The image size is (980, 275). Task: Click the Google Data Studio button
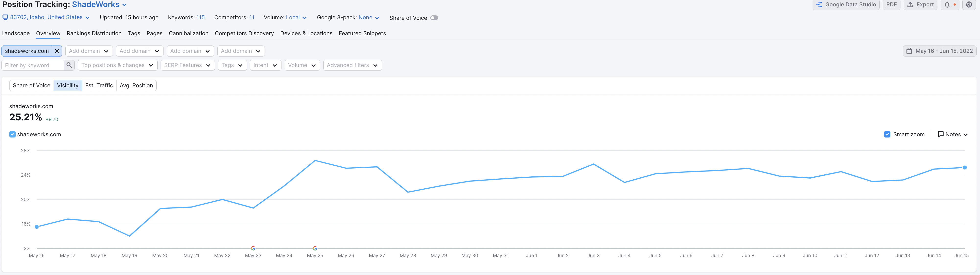(x=846, y=5)
